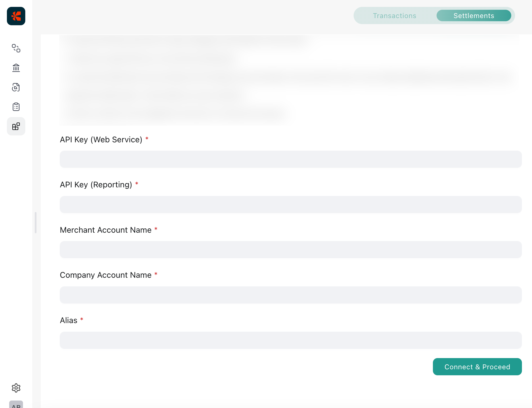
Task: Focus the Merchant Account Name field
Action: point(291,250)
